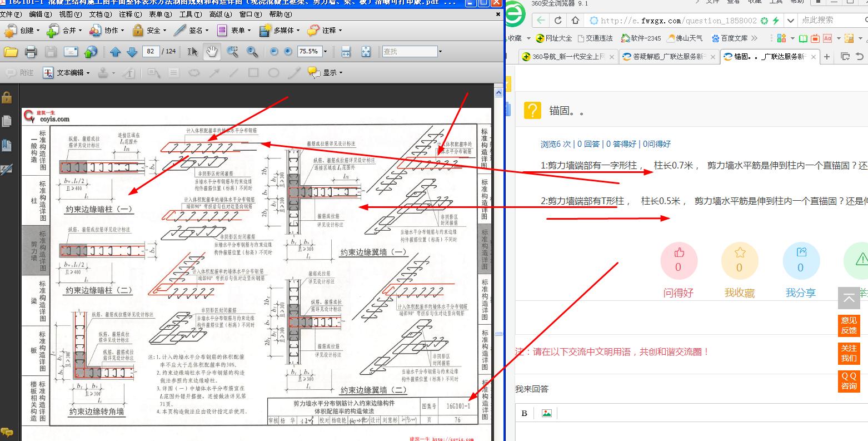The image size is (868, 441).
Task: Open the Pages panel in PDF sidebar
Action: point(7,121)
